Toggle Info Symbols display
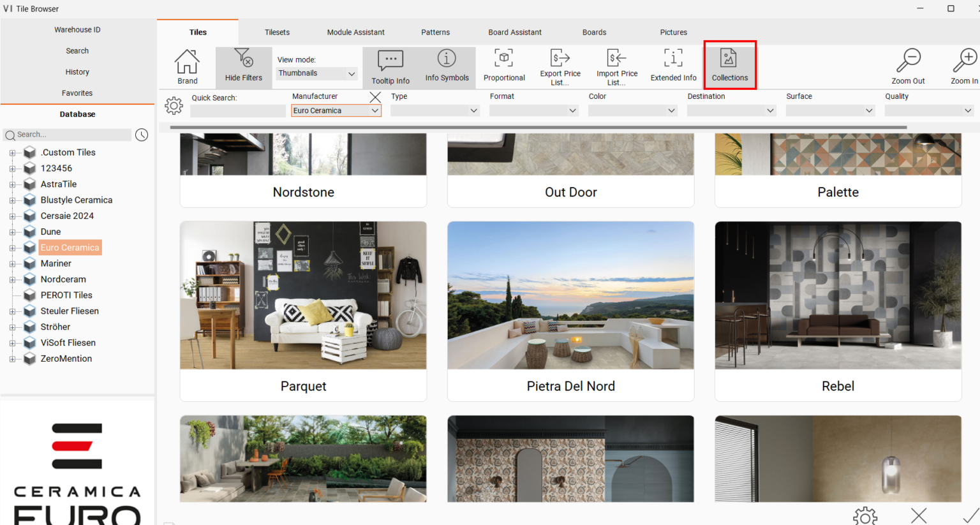 (x=447, y=66)
